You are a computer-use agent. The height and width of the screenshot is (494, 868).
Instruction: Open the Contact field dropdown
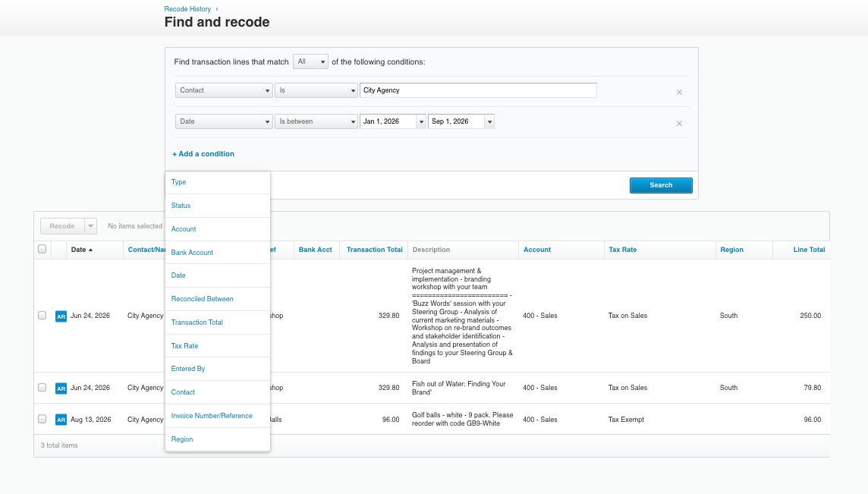(x=224, y=90)
